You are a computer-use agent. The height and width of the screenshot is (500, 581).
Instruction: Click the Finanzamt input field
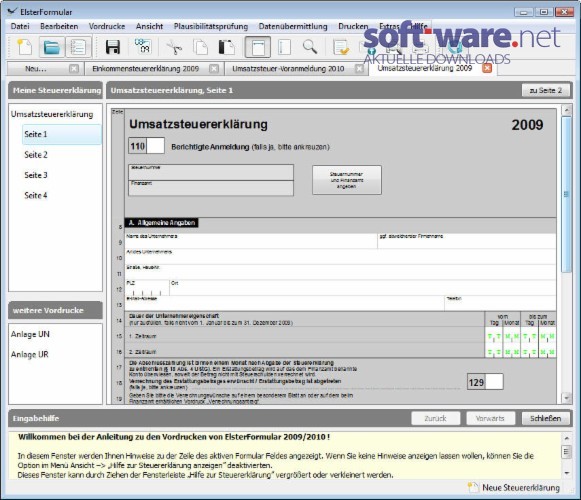pyautogui.click(x=211, y=188)
